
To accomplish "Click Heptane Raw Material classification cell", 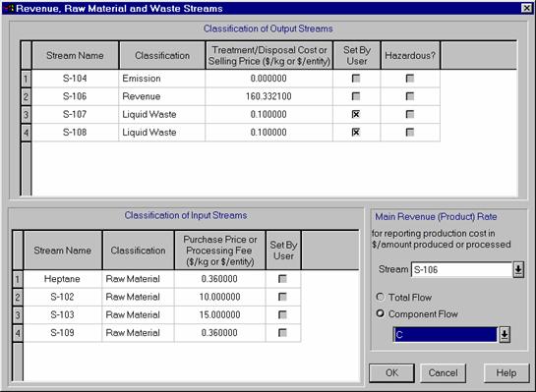I will [138, 279].
